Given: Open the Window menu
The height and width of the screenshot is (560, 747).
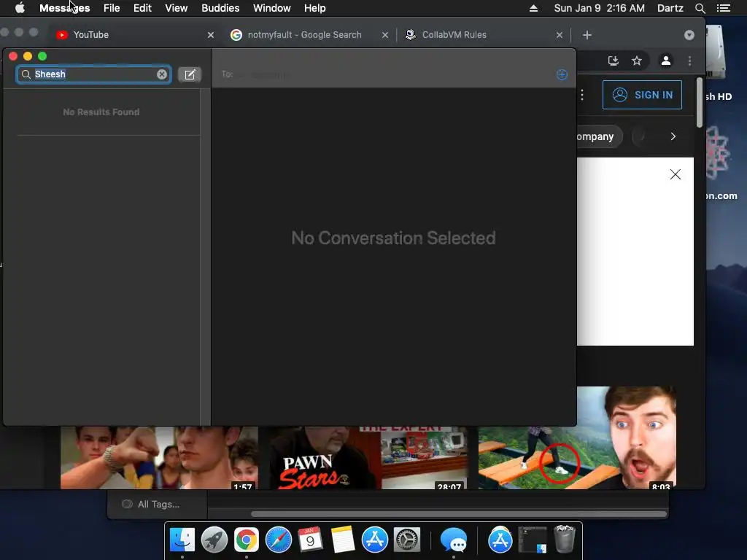Looking at the screenshot, I should pos(271,8).
